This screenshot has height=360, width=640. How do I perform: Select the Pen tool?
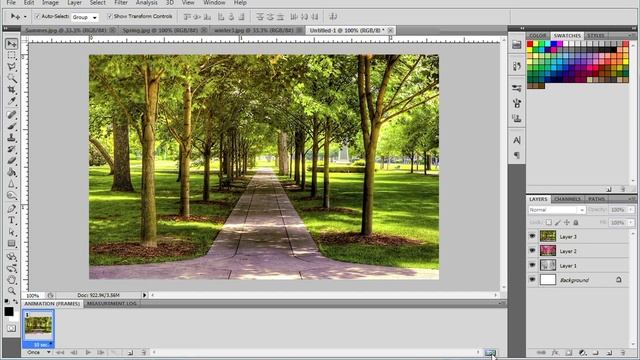(x=11, y=209)
